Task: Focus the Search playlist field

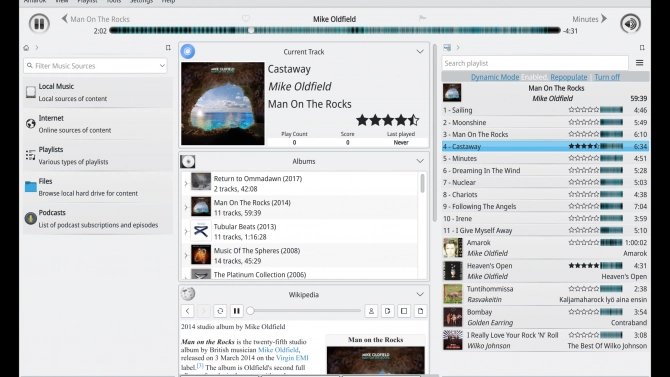Action: click(x=535, y=63)
